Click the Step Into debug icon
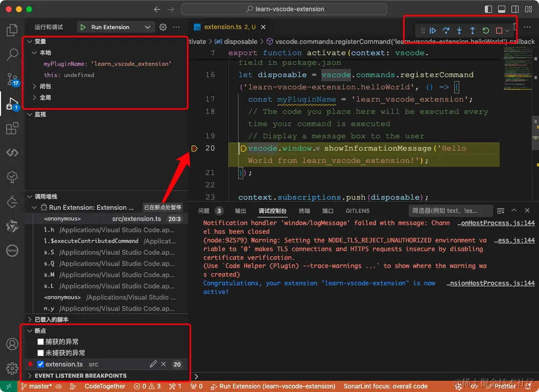 pos(459,31)
